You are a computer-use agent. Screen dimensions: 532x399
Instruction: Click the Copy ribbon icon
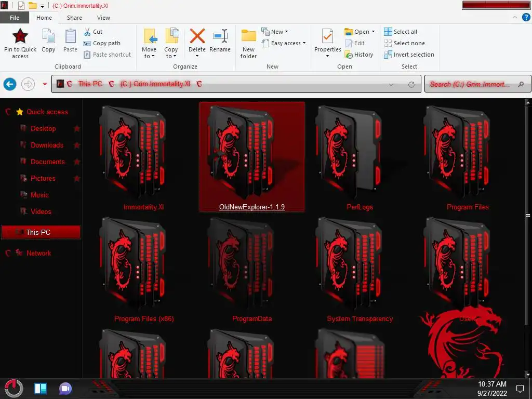coord(48,36)
